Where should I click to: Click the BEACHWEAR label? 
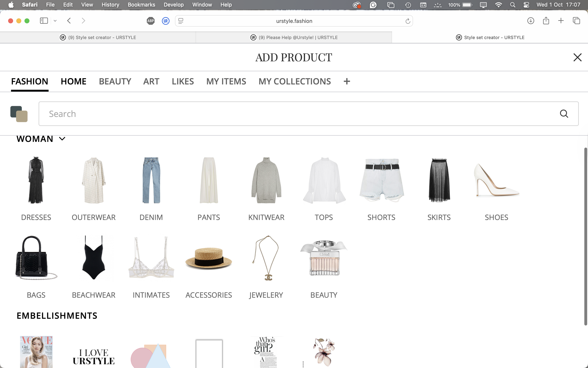[x=94, y=295]
